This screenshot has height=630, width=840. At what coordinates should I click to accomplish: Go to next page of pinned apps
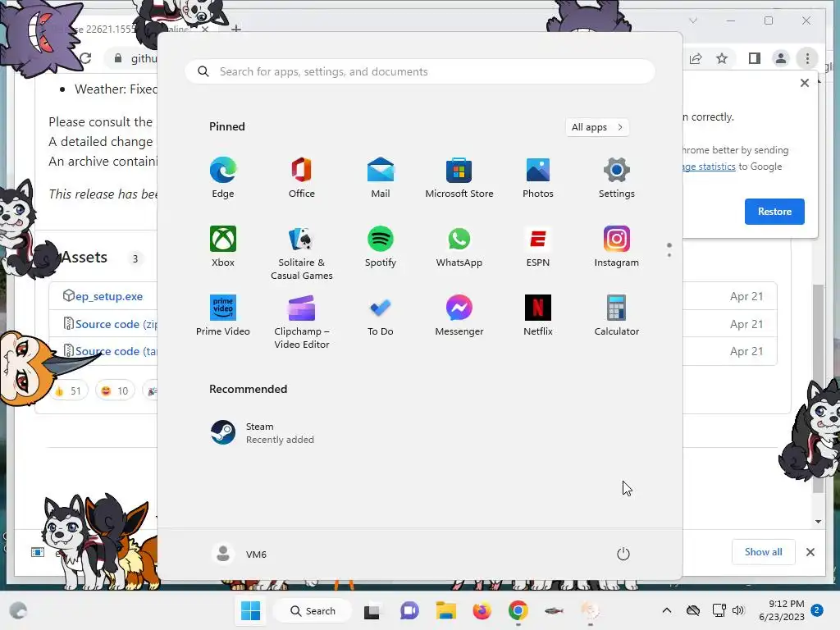[669, 255]
